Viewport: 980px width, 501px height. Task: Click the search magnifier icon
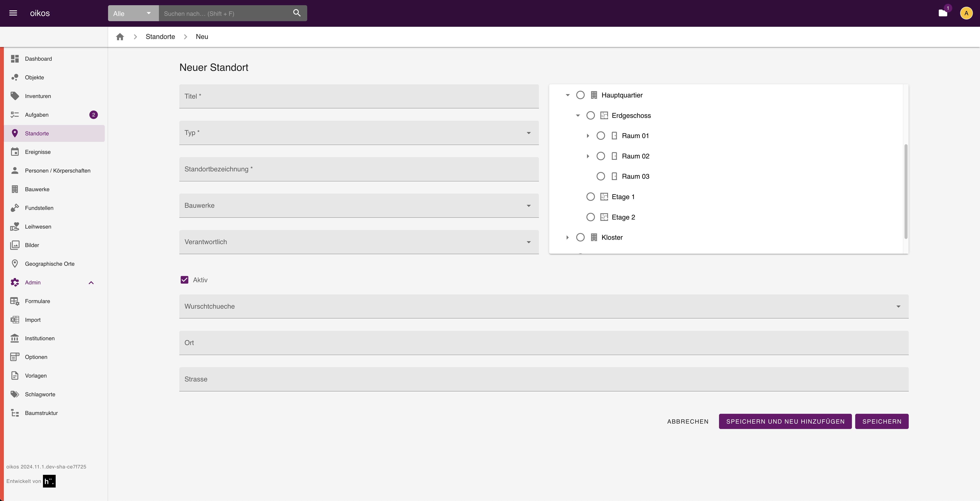click(x=297, y=13)
